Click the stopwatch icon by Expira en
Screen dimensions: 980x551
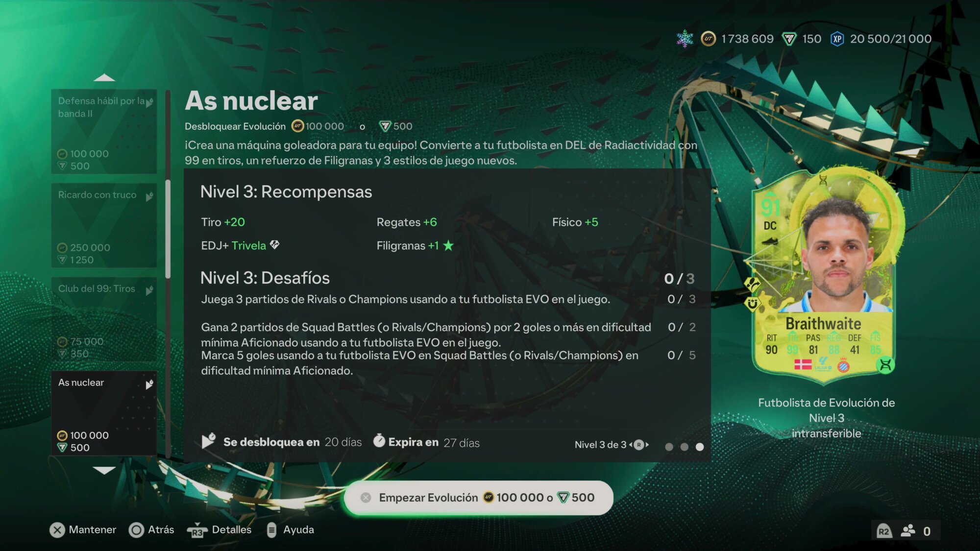click(x=379, y=441)
